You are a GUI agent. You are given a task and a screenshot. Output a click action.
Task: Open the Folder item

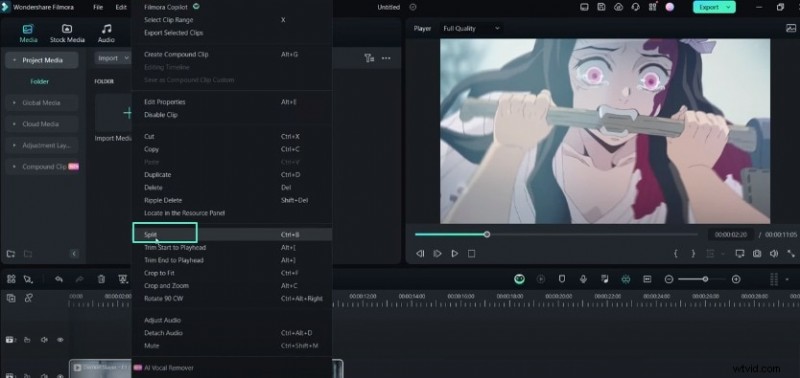pyautogui.click(x=39, y=81)
